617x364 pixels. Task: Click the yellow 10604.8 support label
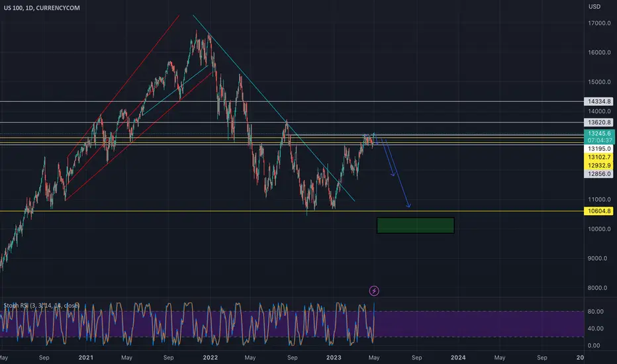tap(599, 211)
